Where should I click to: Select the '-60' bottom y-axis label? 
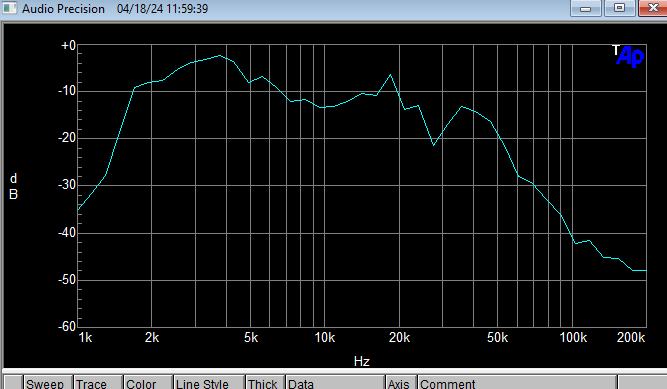coord(67,326)
